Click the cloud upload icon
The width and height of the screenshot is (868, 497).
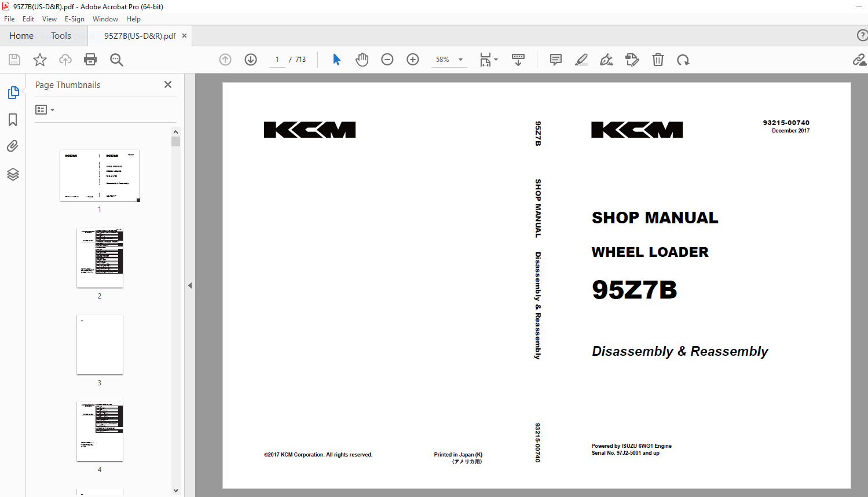click(65, 60)
